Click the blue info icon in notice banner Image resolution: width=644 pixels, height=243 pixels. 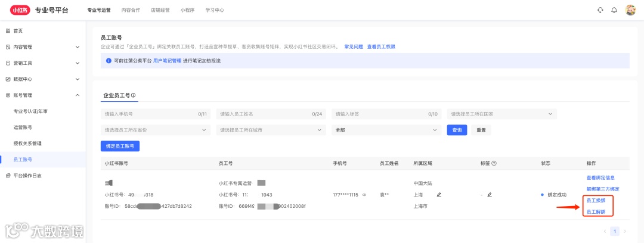109,61
